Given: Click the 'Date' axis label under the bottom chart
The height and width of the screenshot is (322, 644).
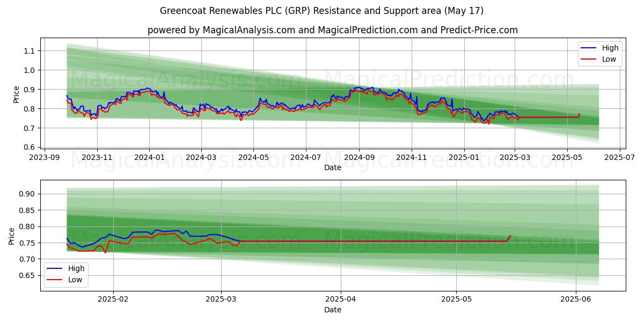Looking at the screenshot, I should pyautogui.click(x=333, y=310).
